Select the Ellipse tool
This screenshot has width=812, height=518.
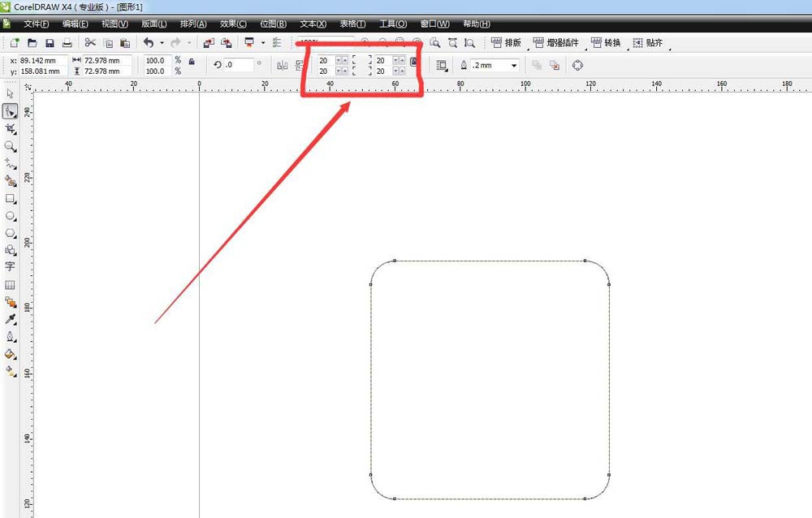[10, 216]
